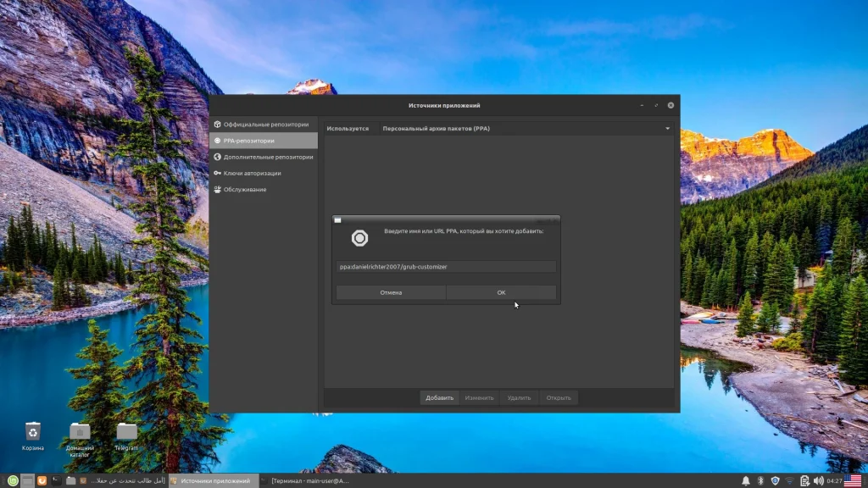Open the volume control in tray
868x488 pixels.
click(x=818, y=481)
